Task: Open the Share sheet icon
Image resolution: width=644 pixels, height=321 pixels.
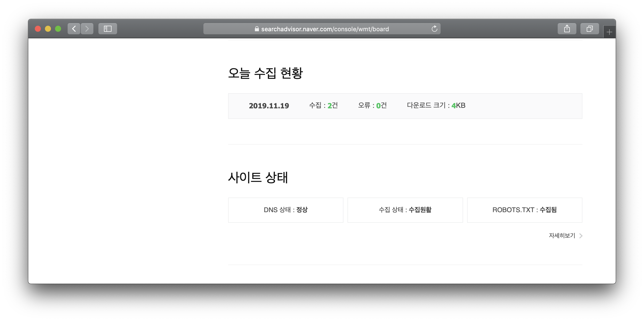Action: 567,29
